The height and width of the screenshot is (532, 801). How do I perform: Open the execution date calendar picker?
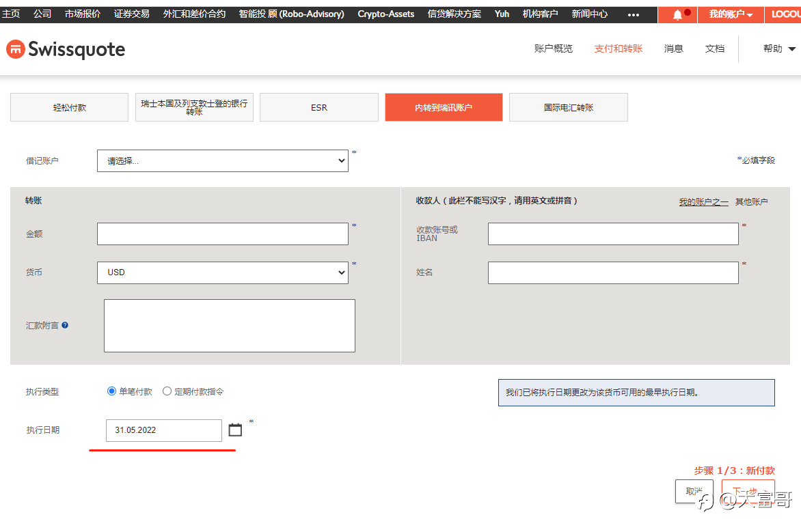tap(235, 430)
